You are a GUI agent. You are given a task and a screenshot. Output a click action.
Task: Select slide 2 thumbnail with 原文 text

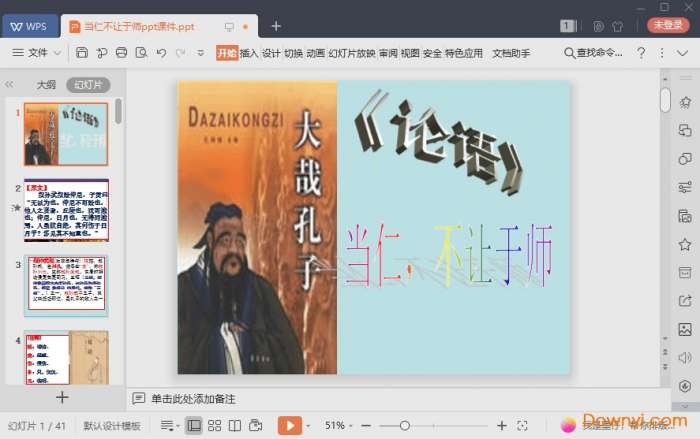66,210
